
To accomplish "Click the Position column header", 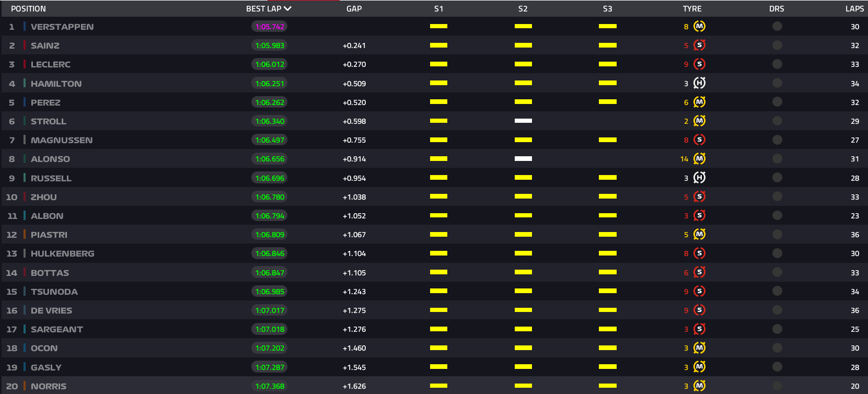I will click(x=28, y=8).
